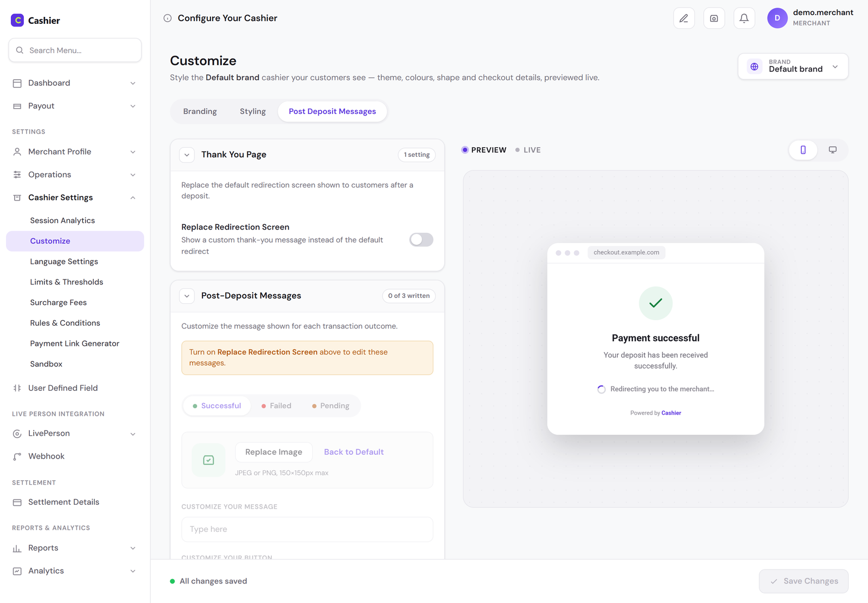Screen dimensions: 868x603
Task: Open the Default brand dropdown
Action: pos(793,66)
